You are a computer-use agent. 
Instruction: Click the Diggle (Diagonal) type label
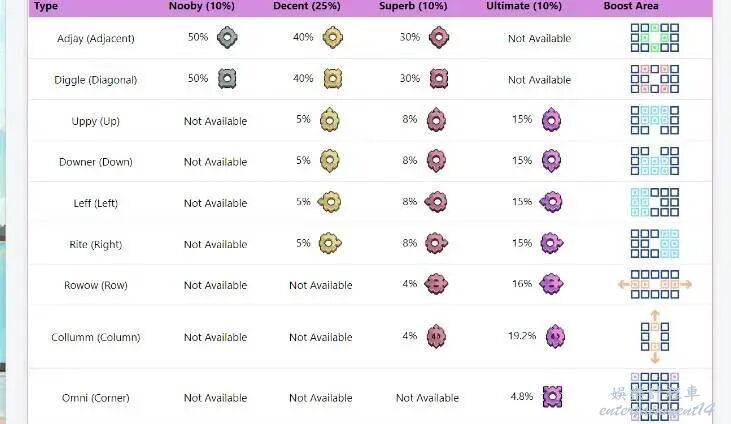click(x=97, y=80)
